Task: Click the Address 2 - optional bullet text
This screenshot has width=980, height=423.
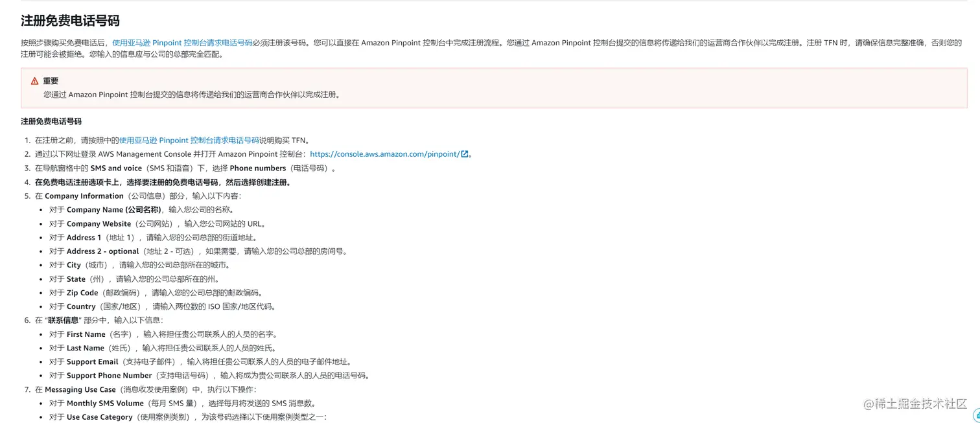Action: pyautogui.click(x=198, y=251)
